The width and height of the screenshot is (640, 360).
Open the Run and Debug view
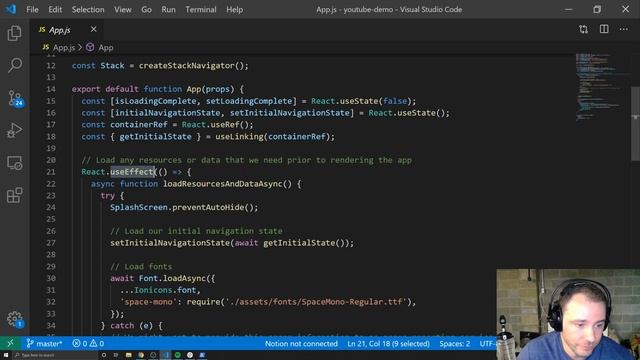click(15, 131)
